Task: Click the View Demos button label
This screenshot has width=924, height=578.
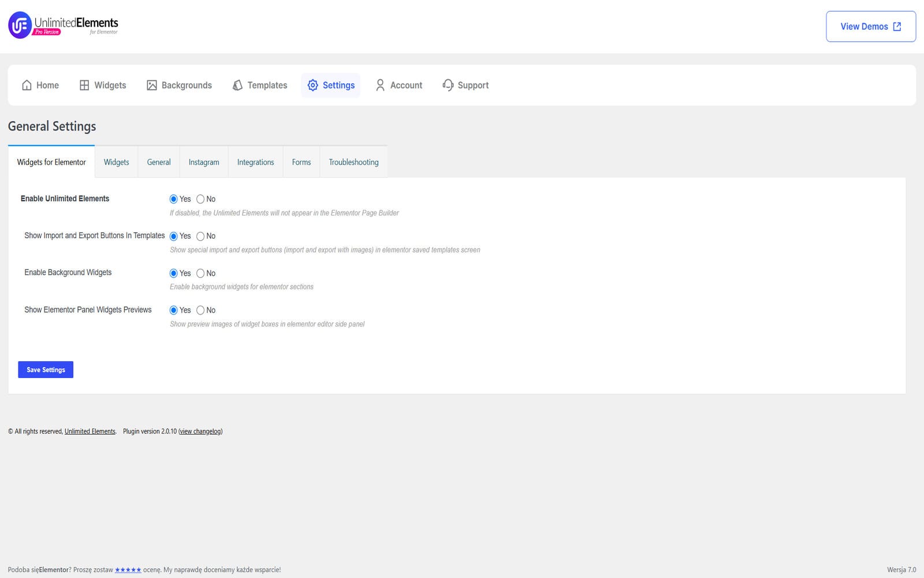Action: tap(864, 27)
